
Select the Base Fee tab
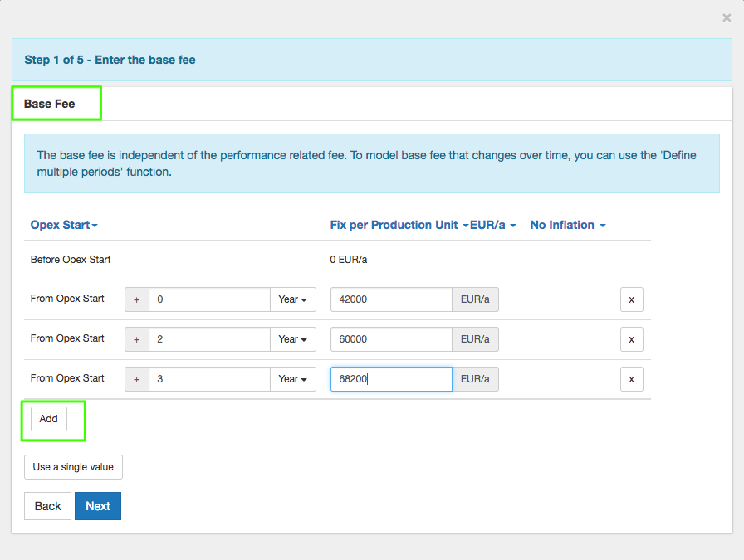[x=50, y=104]
